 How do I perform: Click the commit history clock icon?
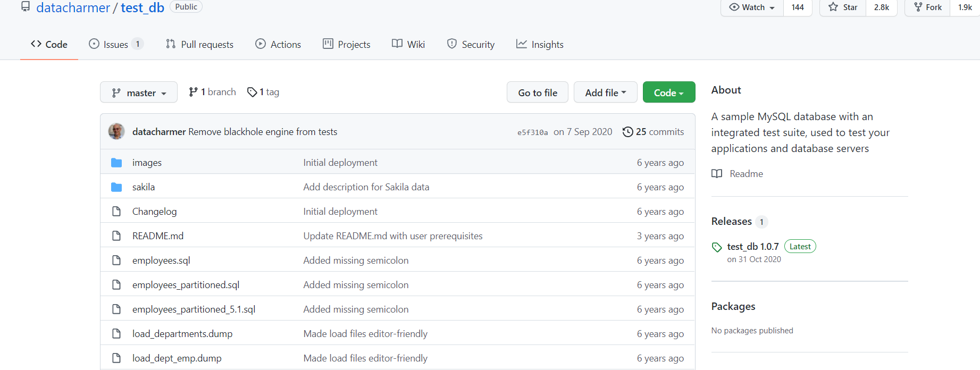pos(628,132)
